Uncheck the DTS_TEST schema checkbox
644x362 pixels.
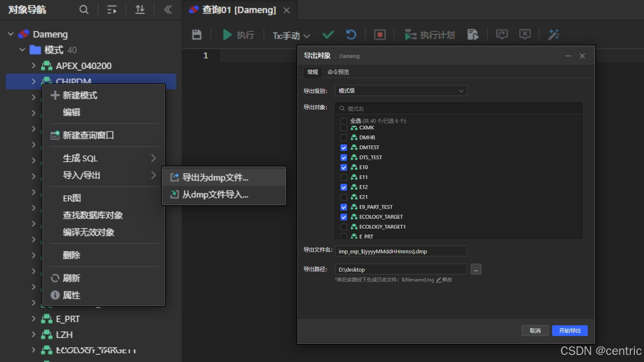(344, 157)
